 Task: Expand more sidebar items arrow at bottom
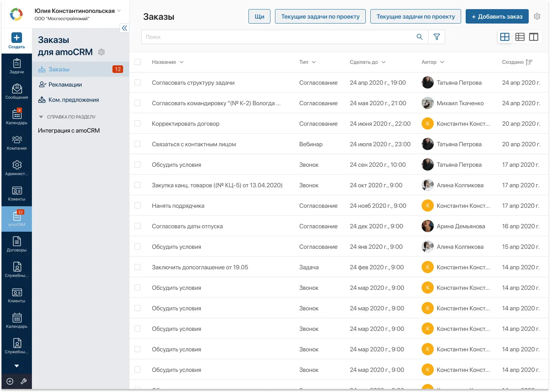click(x=17, y=366)
